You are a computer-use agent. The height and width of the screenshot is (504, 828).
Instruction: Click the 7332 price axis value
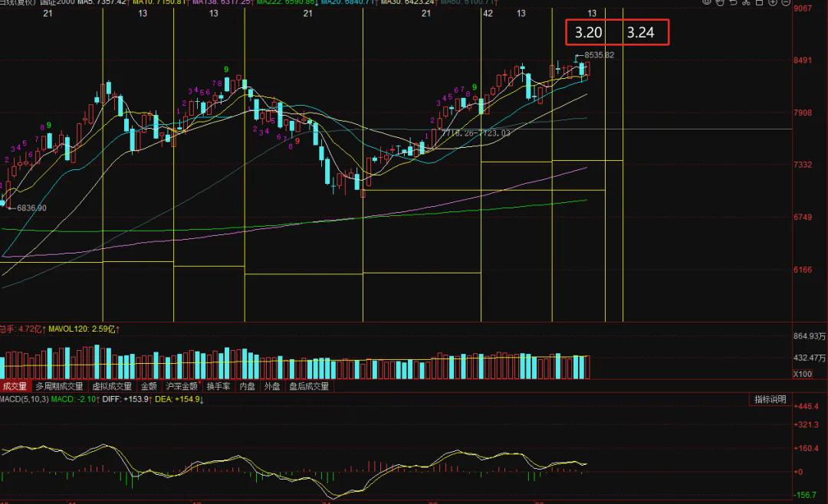click(x=803, y=165)
